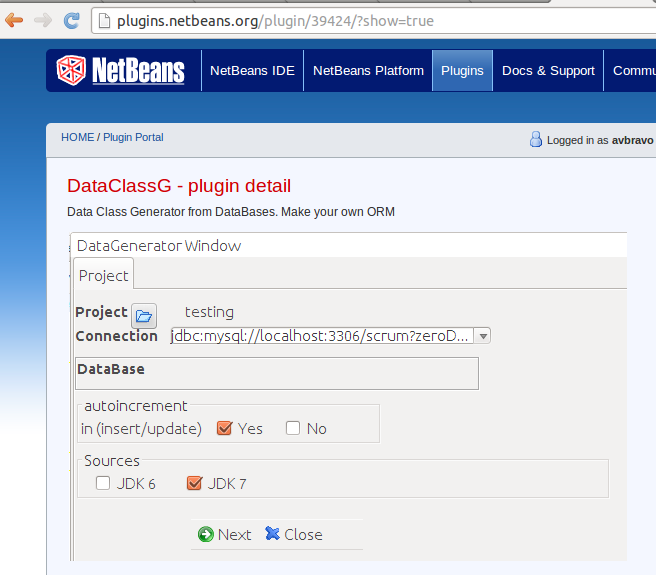Check the autoincrement No checkbox

tap(293, 428)
